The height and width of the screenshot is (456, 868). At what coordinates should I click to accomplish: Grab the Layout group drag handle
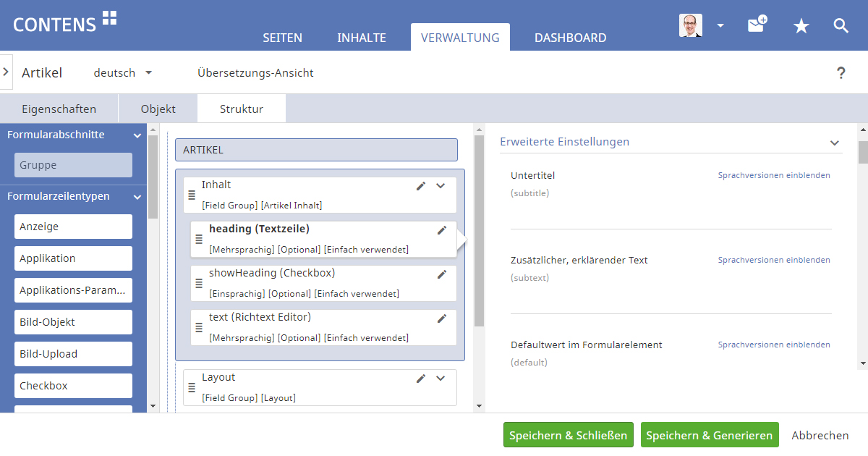192,388
